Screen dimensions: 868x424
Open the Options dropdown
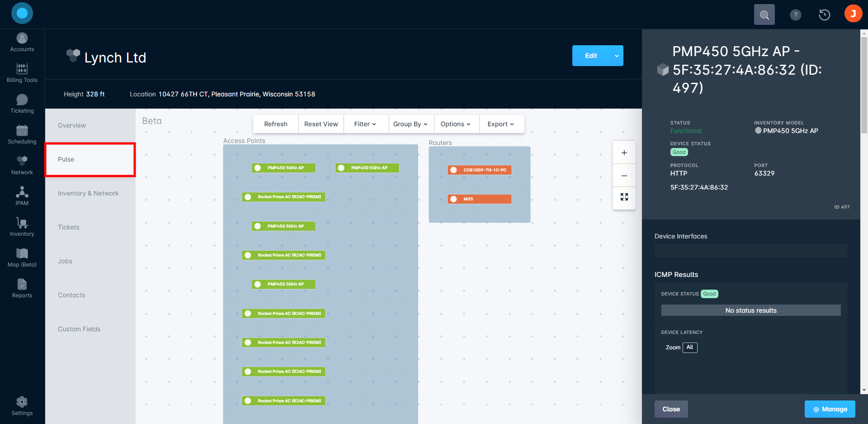click(x=456, y=124)
